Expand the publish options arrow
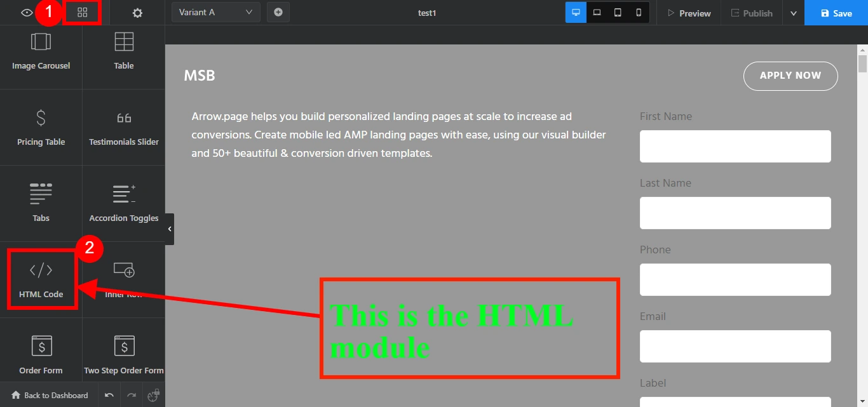Screen dimensions: 868x407 click(793, 13)
